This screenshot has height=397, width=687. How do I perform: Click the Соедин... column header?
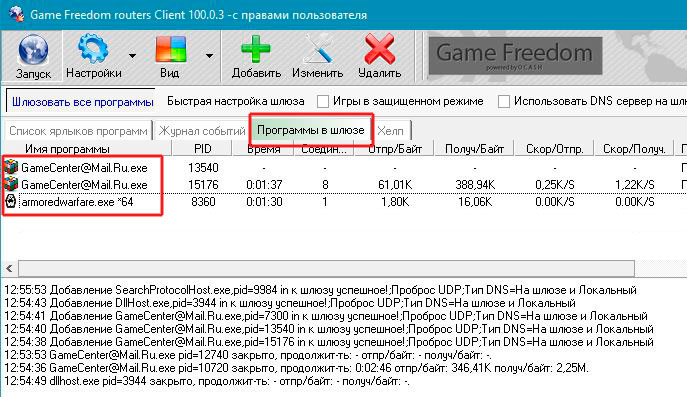coord(324,149)
